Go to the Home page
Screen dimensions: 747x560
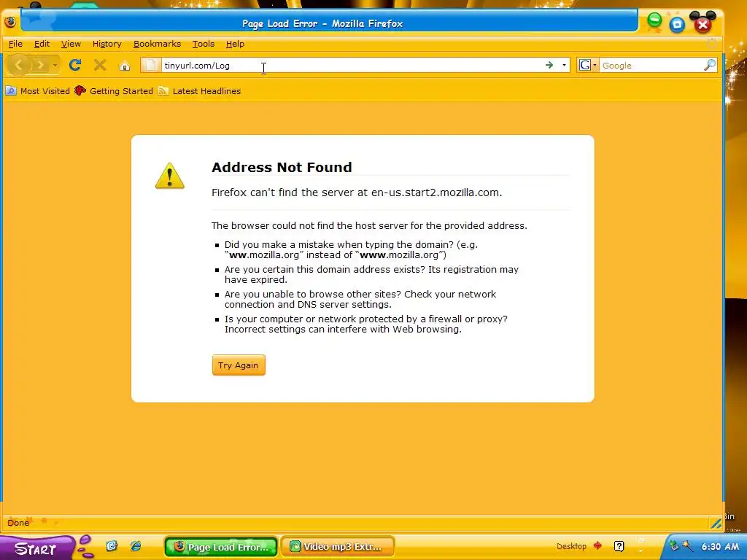click(x=125, y=65)
